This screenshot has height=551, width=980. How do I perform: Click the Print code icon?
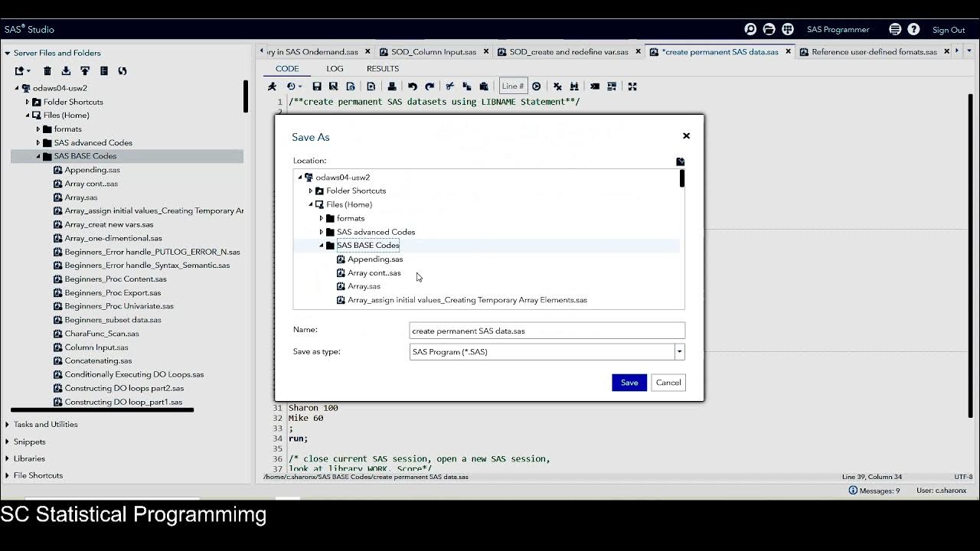point(392,86)
